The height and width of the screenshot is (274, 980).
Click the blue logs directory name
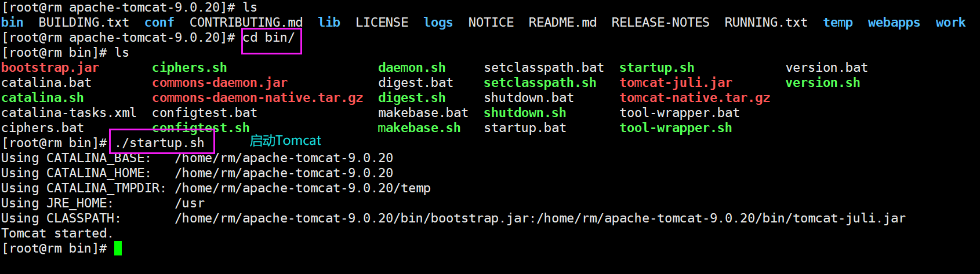pyautogui.click(x=438, y=23)
